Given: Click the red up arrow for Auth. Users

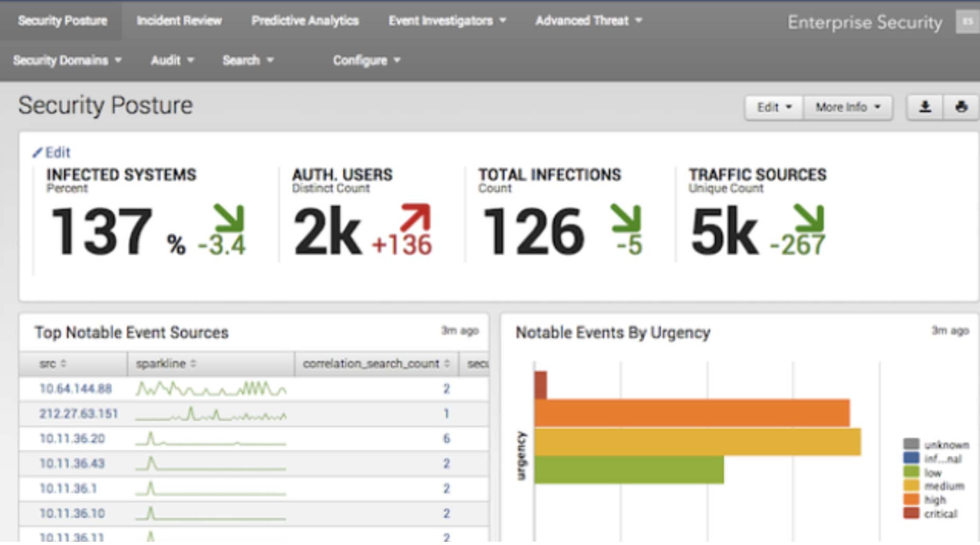Looking at the screenshot, I should pyautogui.click(x=416, y=217).
